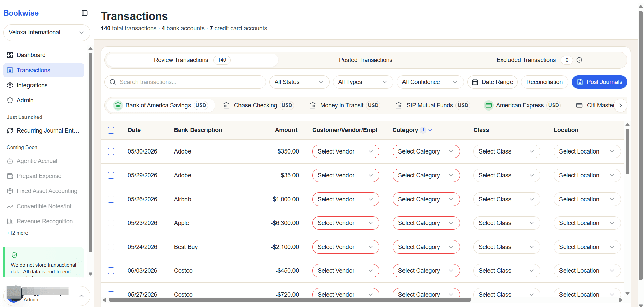Image resolution: width=644 pixels, height=307 pixels.
Task: Click the Fixed Asset Accounting cube icon
Action: pyautogui.click(x=10, y=191)
